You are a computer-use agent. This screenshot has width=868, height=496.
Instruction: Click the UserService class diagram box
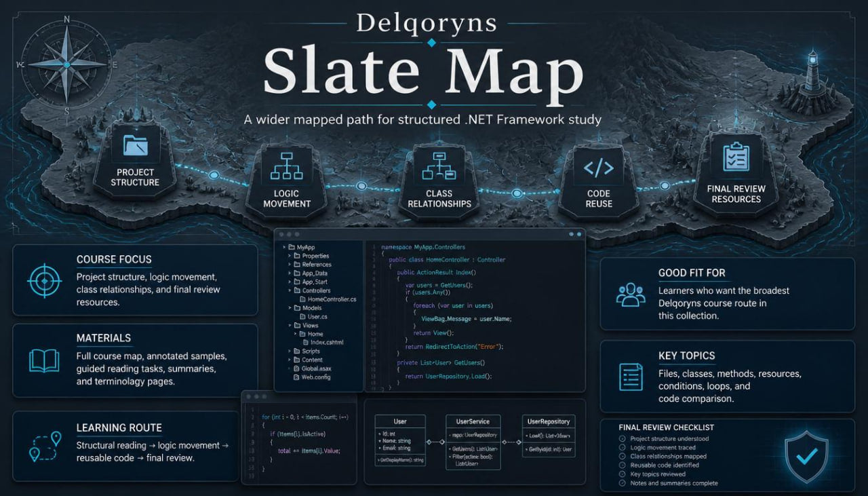(473, 442)
